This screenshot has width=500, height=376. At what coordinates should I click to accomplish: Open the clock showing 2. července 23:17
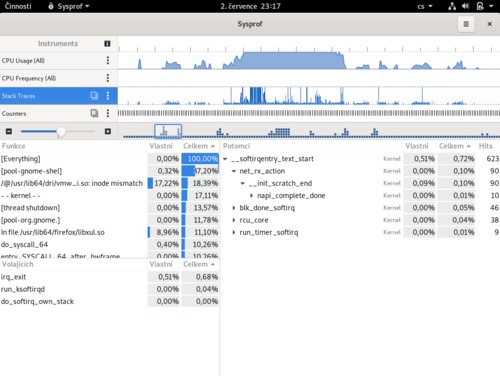[250, 6]
